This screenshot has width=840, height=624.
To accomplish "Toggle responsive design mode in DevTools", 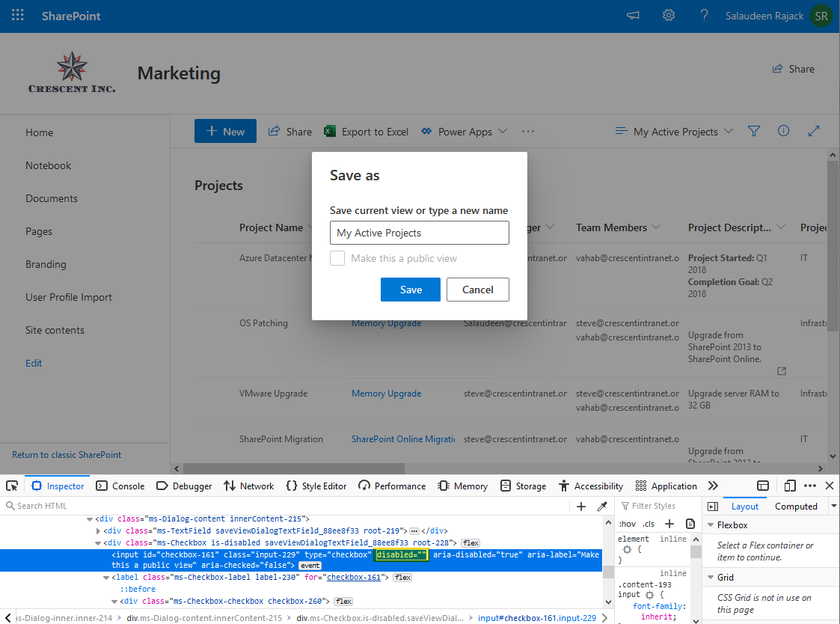I will tap(790, 486).
